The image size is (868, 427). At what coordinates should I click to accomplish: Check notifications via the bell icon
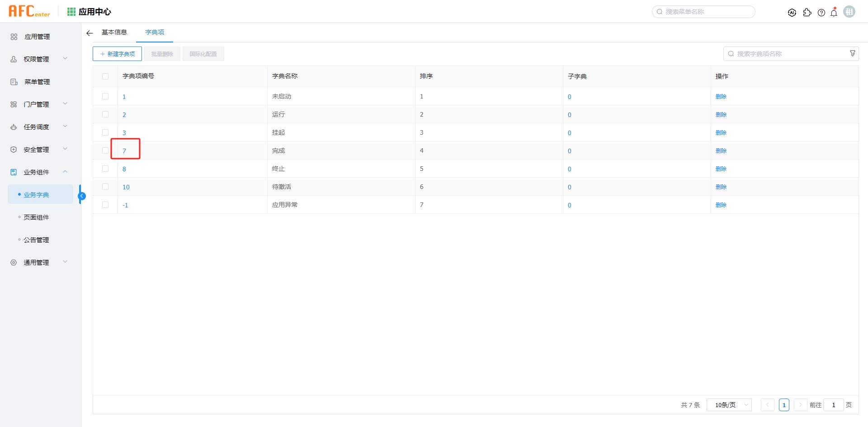(834, 12)
